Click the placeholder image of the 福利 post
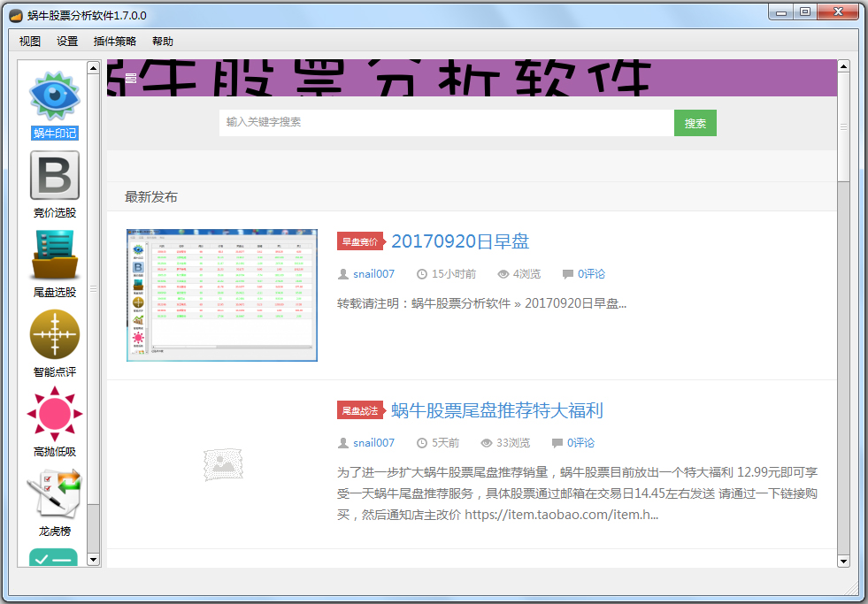This screenshot has height=604, width=868. click(x=223, y=464)
